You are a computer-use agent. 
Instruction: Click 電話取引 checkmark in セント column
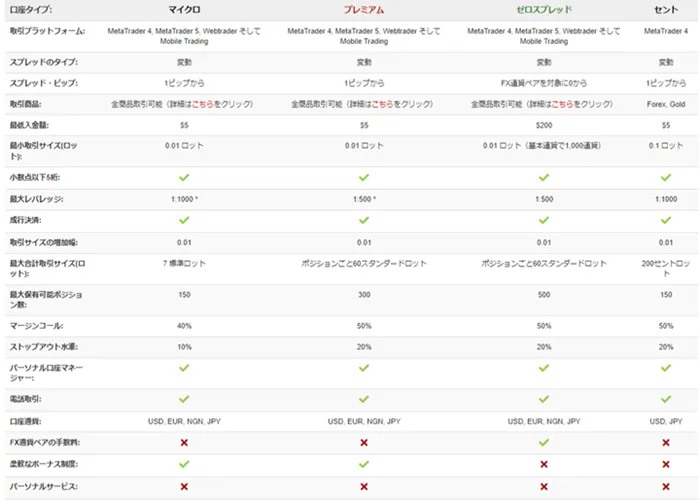(666, 399)
